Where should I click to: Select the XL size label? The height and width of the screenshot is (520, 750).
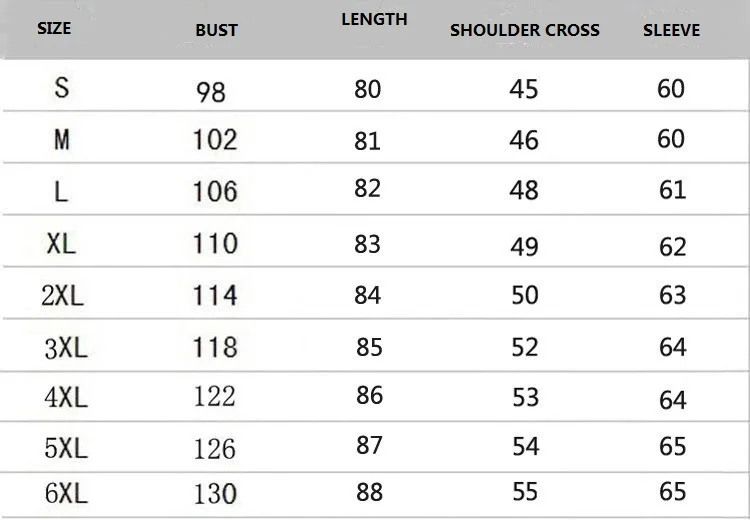[x=62, y=244]
